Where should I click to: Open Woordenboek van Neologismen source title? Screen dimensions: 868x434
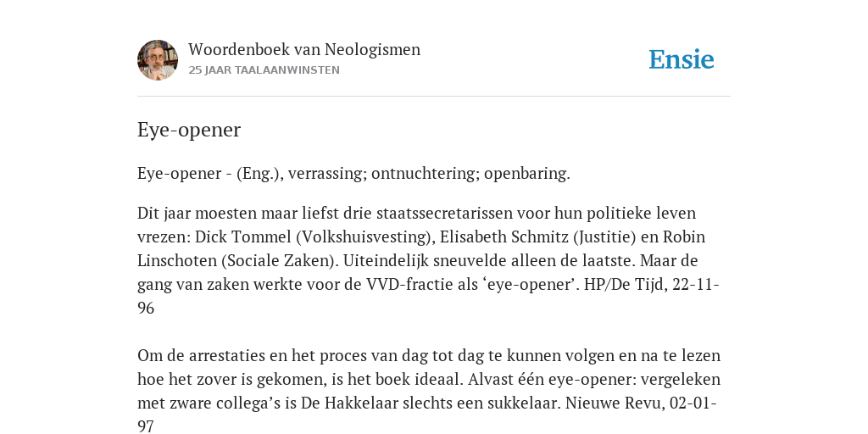[x=304, y=49]
